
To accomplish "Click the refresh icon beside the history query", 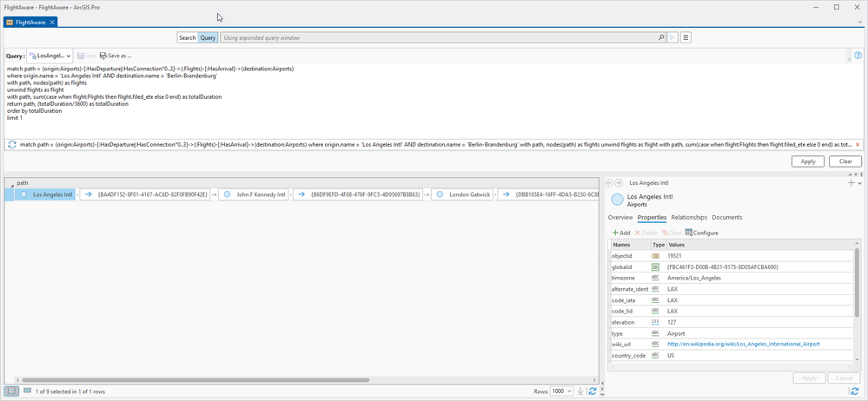I will coord(11,144).
